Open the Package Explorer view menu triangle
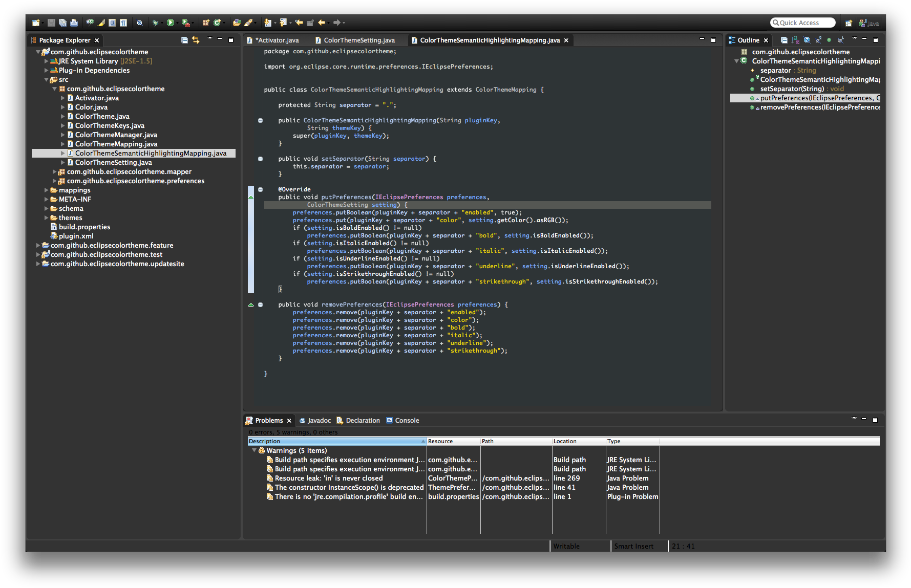Screen dimensions: 911x588 coord(209,39)
